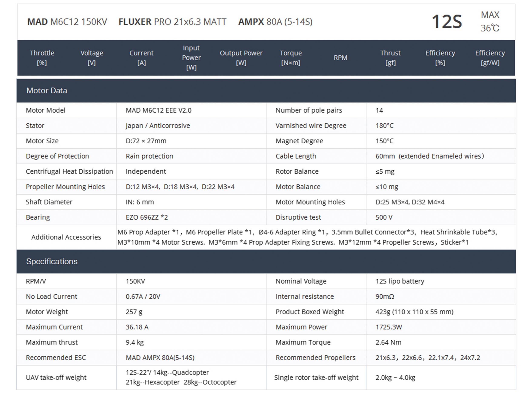Viewport: 532px width, 399px height.
Task: Click the Motor Data section header
Action: click(x=47, y=91)
